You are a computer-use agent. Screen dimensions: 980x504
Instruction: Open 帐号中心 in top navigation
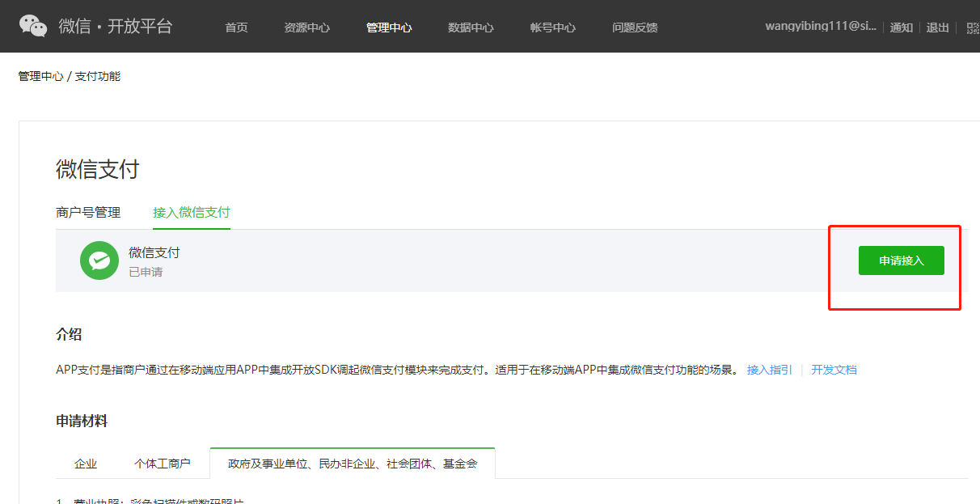pyautogui.click(x=553, y=28)
